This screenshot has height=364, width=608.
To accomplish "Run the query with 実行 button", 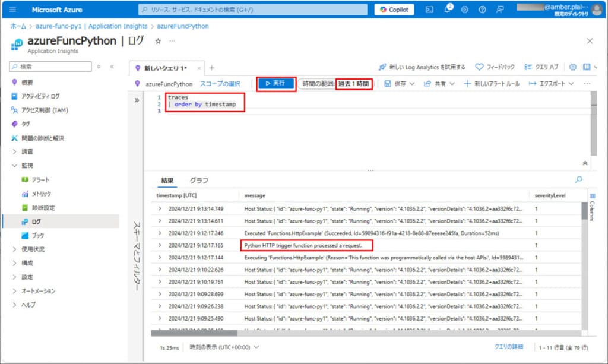I will coord(275,84).
